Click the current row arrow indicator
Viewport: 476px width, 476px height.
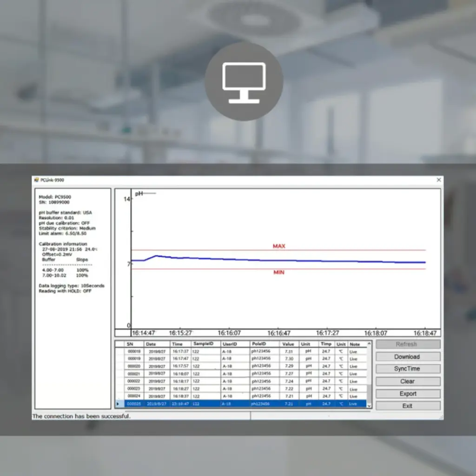coord(119,404)
